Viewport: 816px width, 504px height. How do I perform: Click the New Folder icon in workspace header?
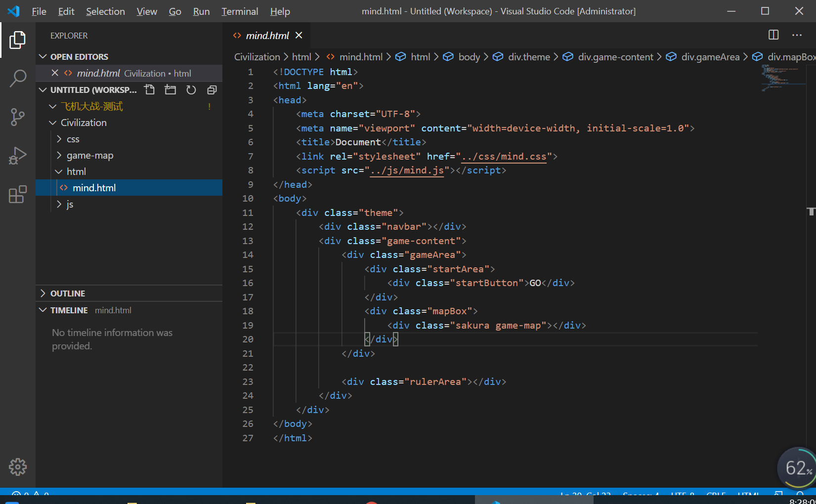[171, 89]
